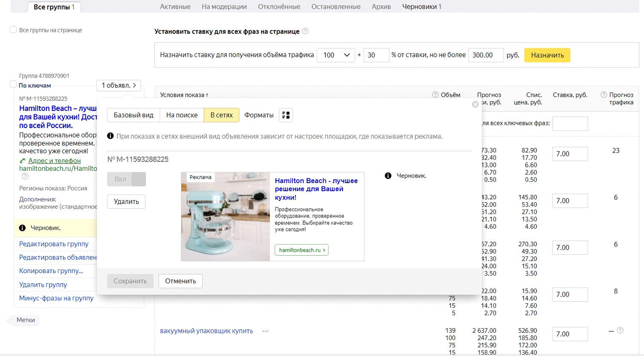Open the keyword вакуумный упаковщик купить

coord(206,331)
